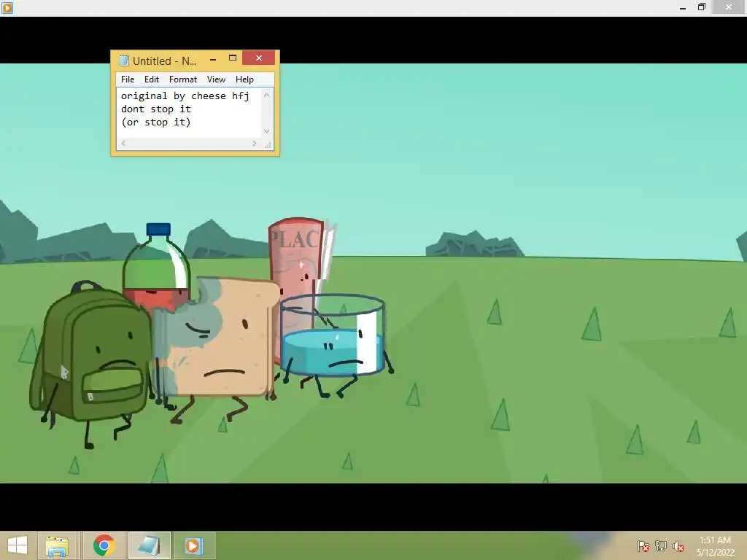The height and width of the screenshot is (560, 747).
Task: Click Notepad vertical scrollbar down arrow
Action: 267,131
